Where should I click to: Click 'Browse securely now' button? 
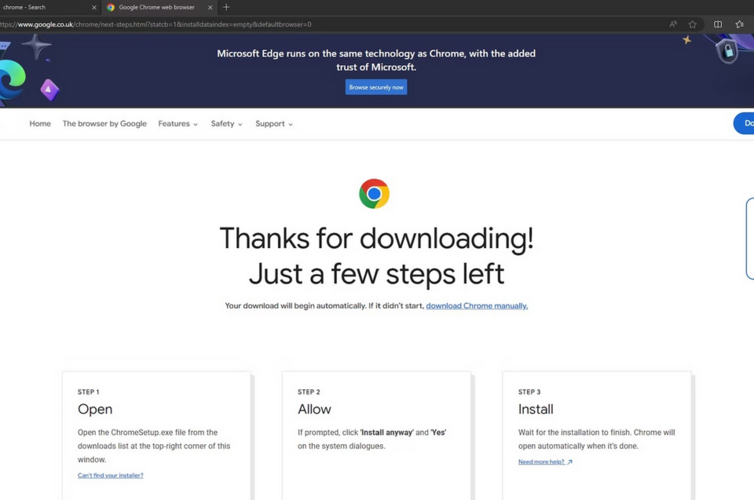(376, 87)
